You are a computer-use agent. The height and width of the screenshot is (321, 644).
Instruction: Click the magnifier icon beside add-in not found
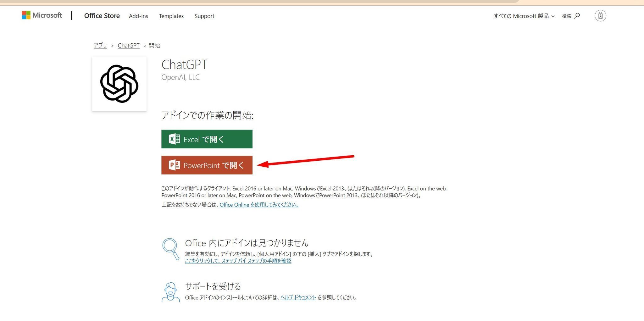point(171,249)
